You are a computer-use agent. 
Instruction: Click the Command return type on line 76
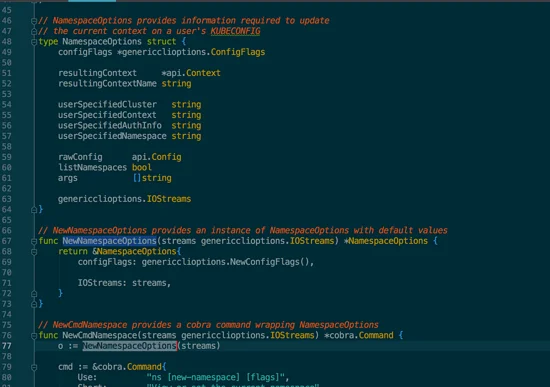pyautogui.click(x=376, y=335)
